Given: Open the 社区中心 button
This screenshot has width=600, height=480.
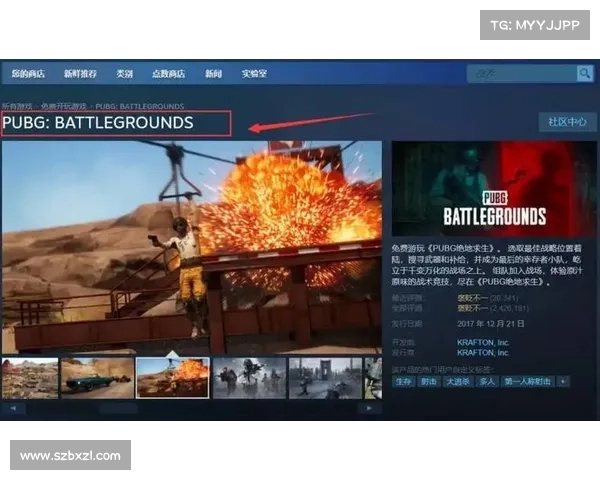Looking at the screenshot, I should [x=567, y=122].
